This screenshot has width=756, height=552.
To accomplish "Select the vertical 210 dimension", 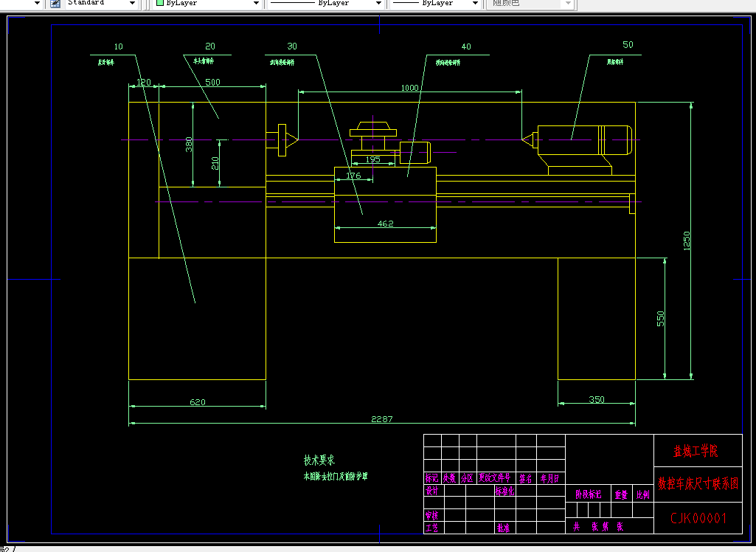I will click(215, 164).
